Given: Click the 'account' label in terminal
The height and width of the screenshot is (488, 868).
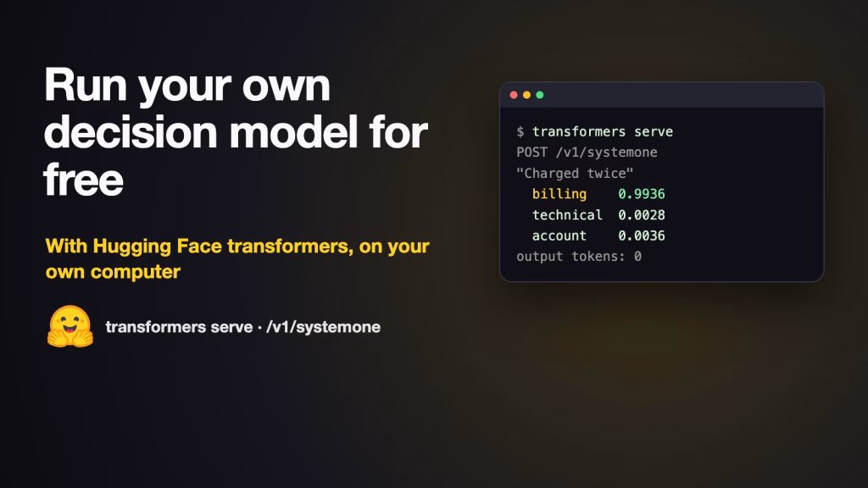Looking at the screenshot, I should 559,236.
